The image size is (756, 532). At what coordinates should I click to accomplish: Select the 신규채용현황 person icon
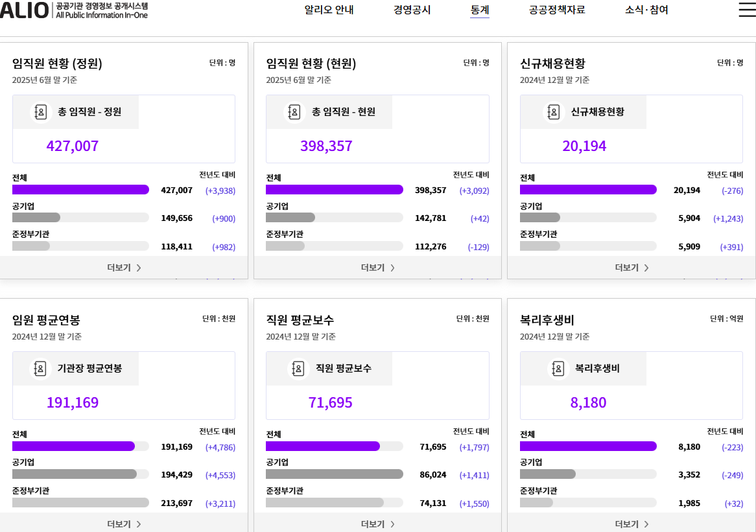coord(553,111)
